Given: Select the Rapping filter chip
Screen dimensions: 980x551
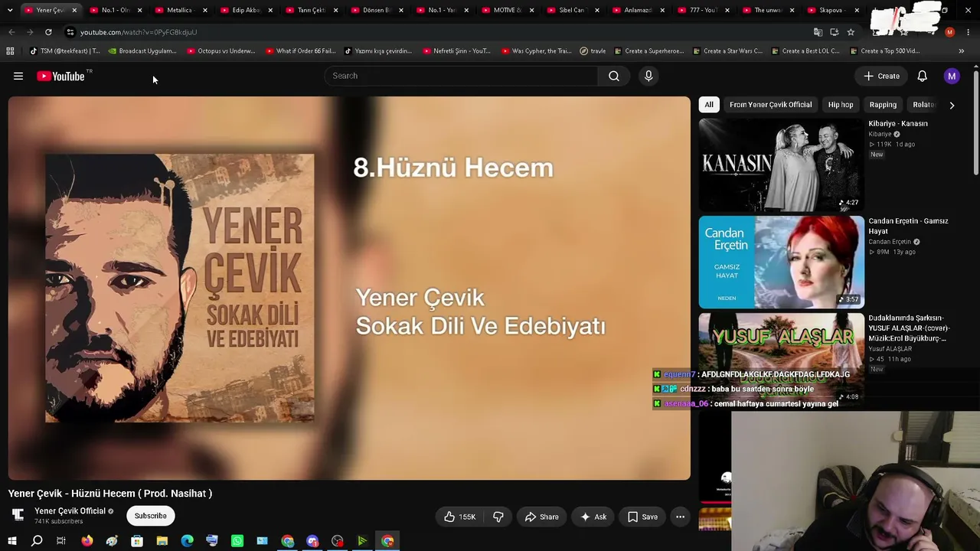Looking at the screenshot, I should [x=883, y=105].
